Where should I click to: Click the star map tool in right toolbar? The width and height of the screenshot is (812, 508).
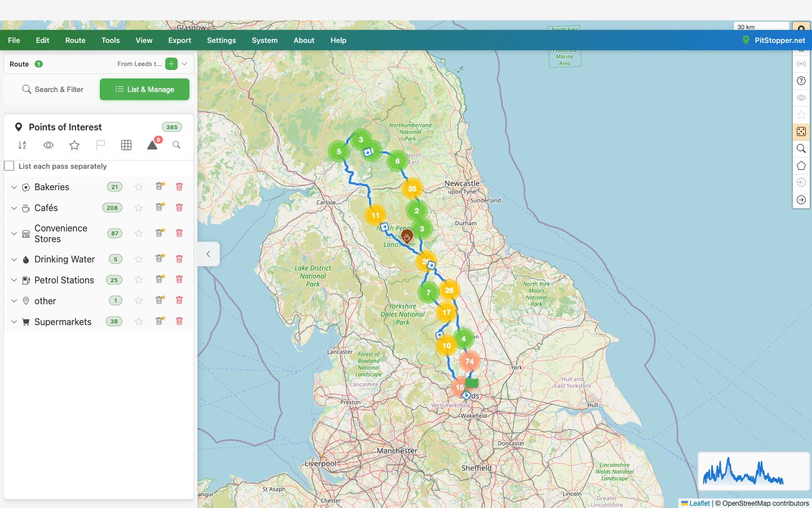coord(801,115)
